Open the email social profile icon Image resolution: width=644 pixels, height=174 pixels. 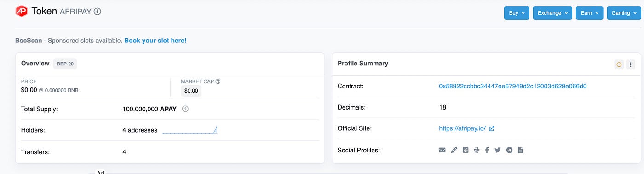tap(442, 150)
